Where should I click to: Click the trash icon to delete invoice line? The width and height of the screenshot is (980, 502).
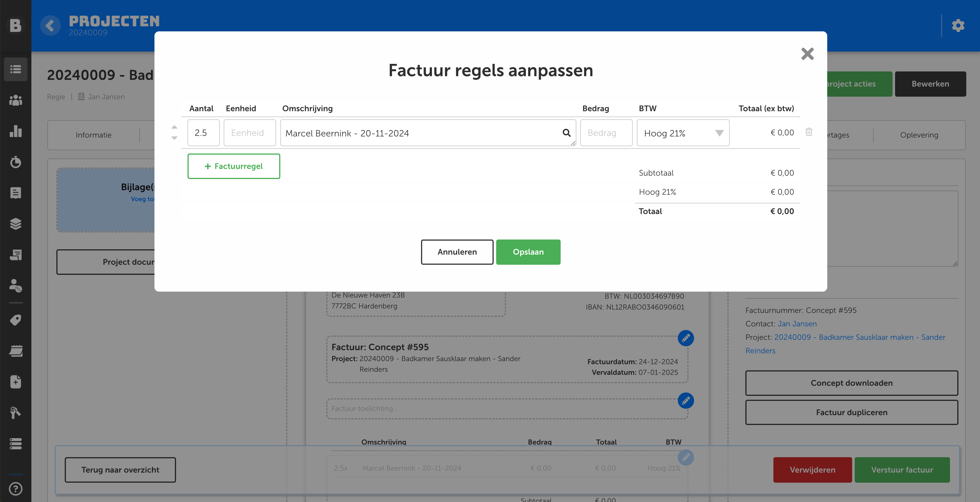(808, 132)
